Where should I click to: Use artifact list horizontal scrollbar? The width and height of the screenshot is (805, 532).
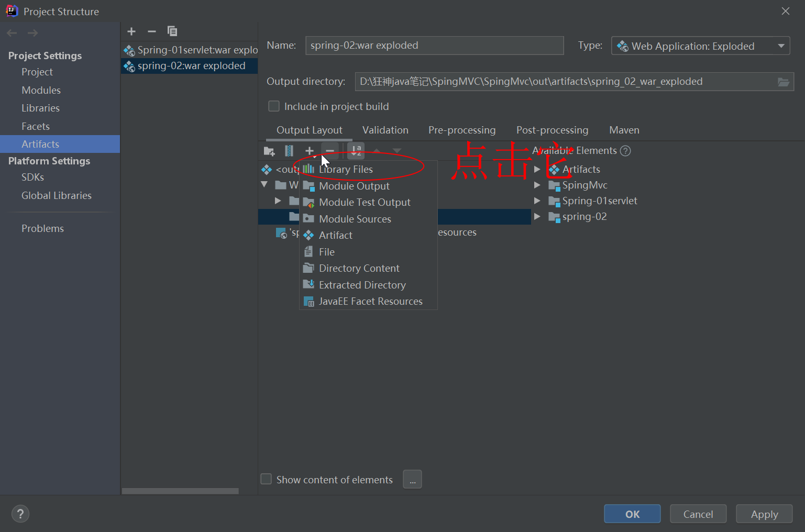tap(180, 491)
